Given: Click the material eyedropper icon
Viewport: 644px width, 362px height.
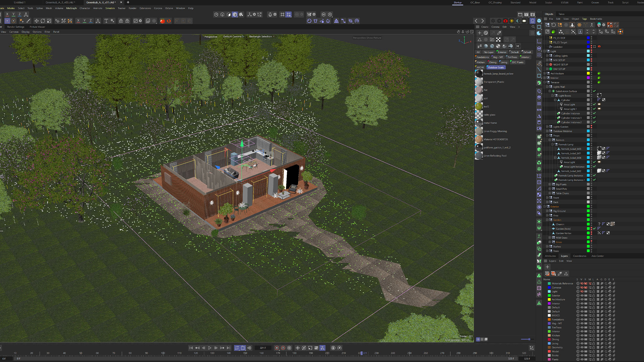Looking at the screenshot, I should point(499,33).
